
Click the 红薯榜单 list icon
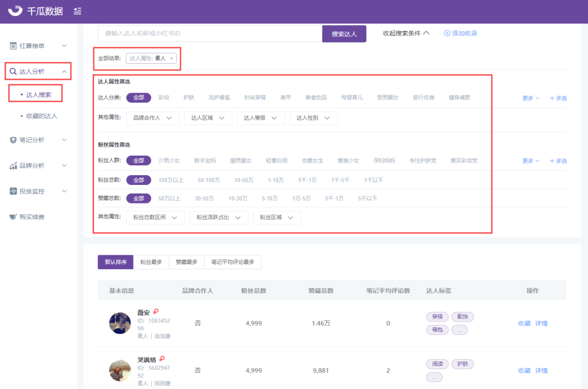(13, 46)
